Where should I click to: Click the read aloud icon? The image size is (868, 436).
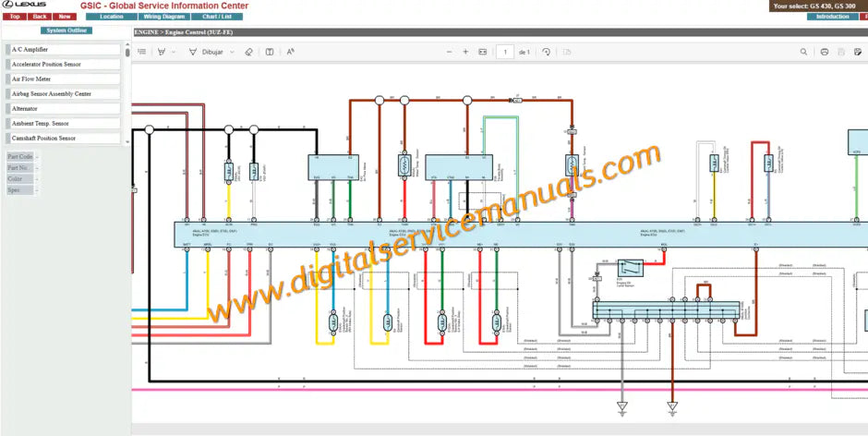(290, 52)
